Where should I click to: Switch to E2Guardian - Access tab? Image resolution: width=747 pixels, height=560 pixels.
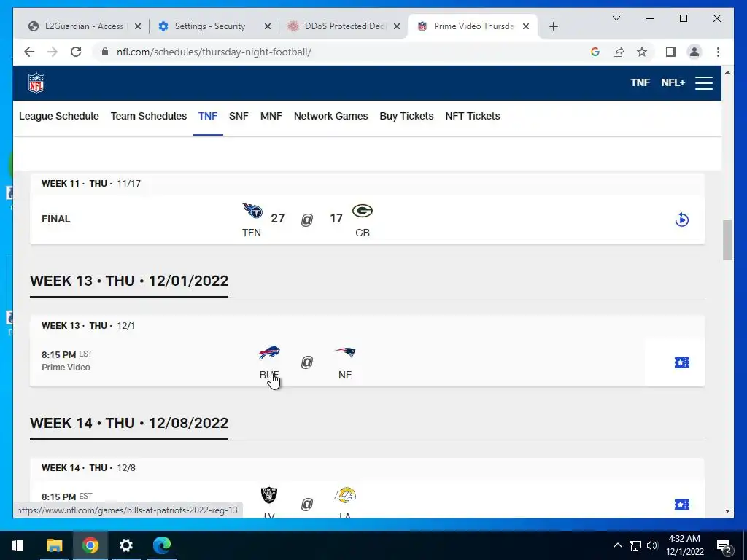[x=86, y=26]
